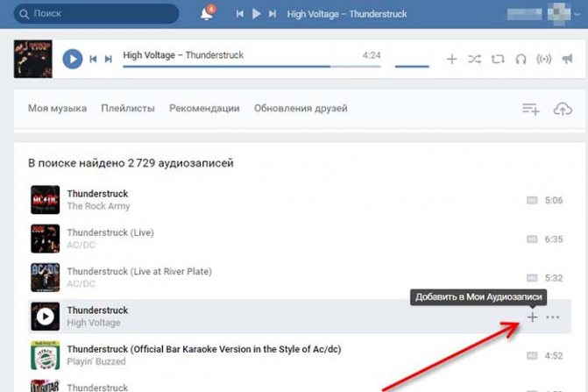The width and height of the screenshot is (588, 392).
Task: Play Thunderstruck by The Rock Army
Action: (x=45, y=200)
